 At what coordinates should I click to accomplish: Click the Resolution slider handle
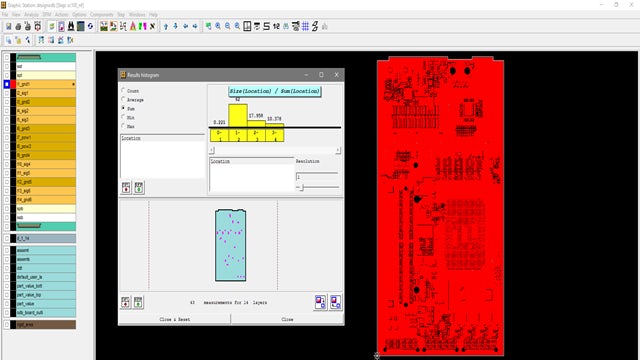pos(302,187)
